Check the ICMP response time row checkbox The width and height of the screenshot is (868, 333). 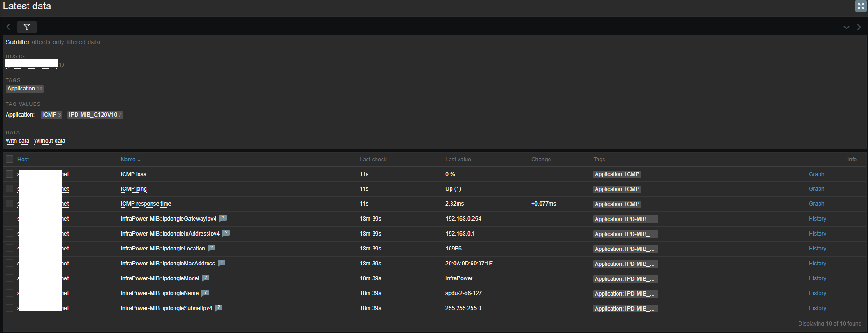click(x=9, y=203)
